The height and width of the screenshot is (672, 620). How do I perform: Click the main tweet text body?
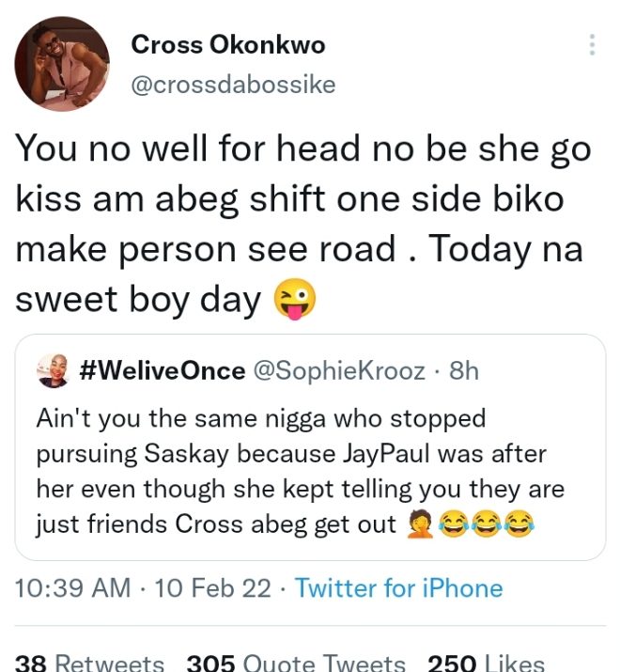pos(301,226)
